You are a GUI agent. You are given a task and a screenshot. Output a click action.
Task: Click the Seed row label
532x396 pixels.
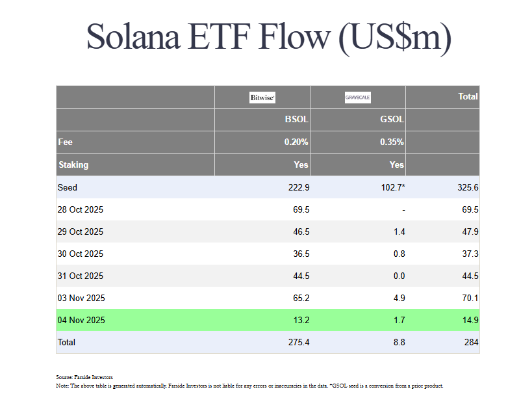[x=68, y=187]
